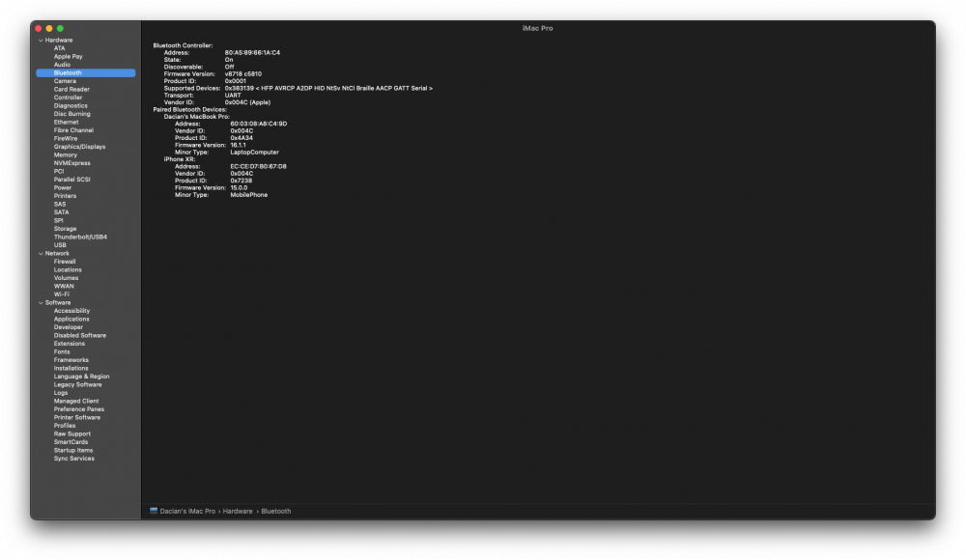Open Frameworks section
The height and width of the screenshot is (560, 966).
point(71,360)
